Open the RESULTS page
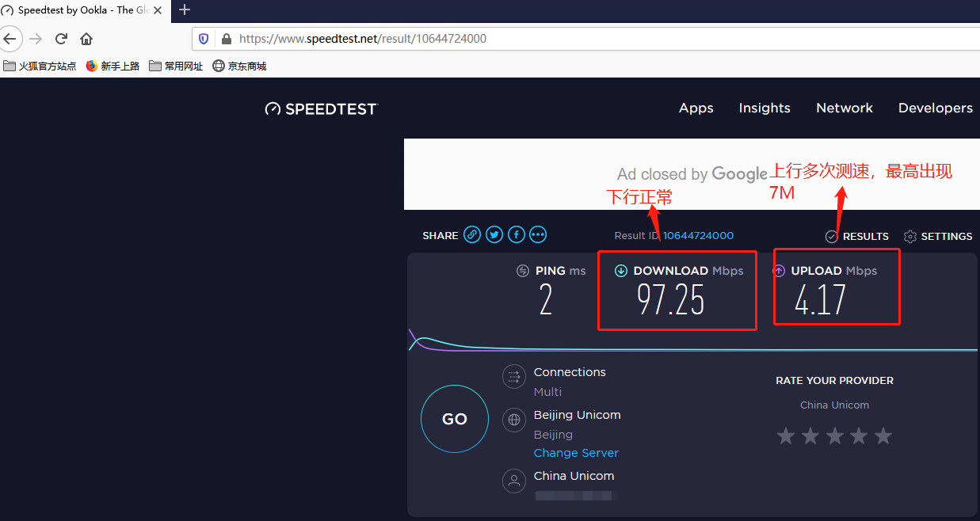980x521 pixels. pos(856,236)
